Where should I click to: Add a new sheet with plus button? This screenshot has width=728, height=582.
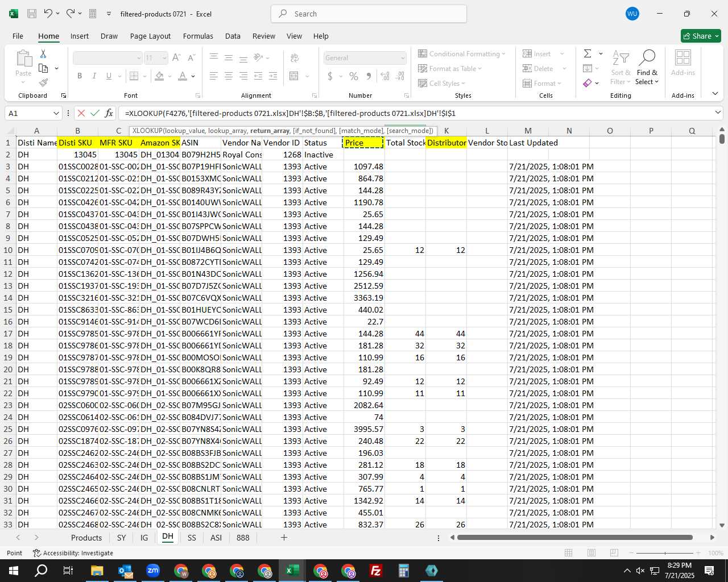[284, 538]
